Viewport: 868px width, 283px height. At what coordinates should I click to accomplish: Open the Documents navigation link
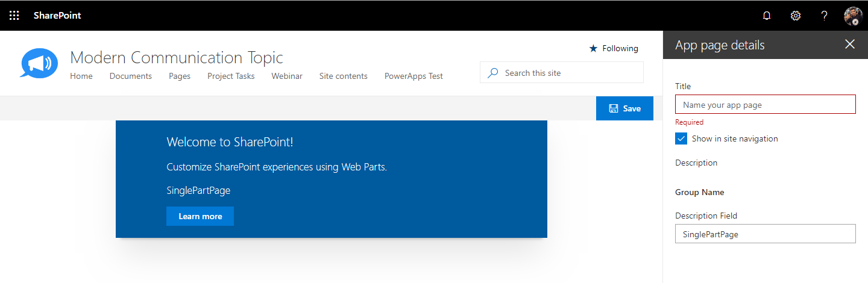(131, 76)
